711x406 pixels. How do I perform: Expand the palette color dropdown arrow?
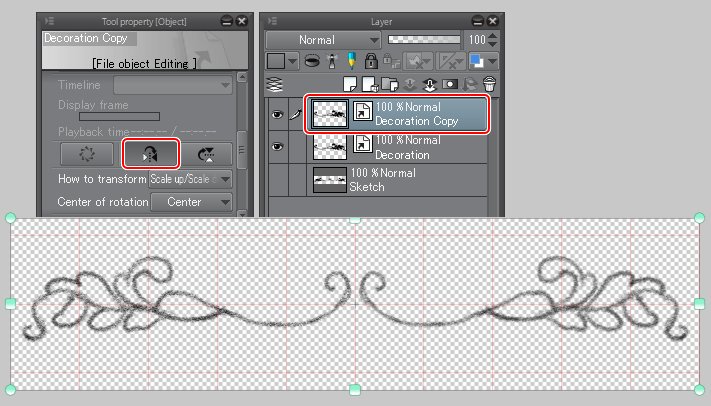[292, 61]
